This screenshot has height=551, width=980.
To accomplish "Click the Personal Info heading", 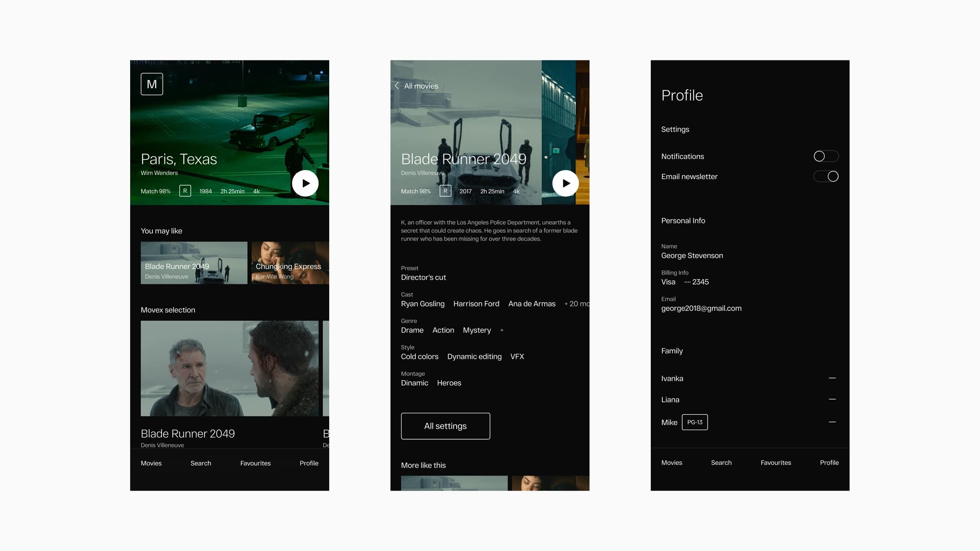I will (x=683, y=221).
